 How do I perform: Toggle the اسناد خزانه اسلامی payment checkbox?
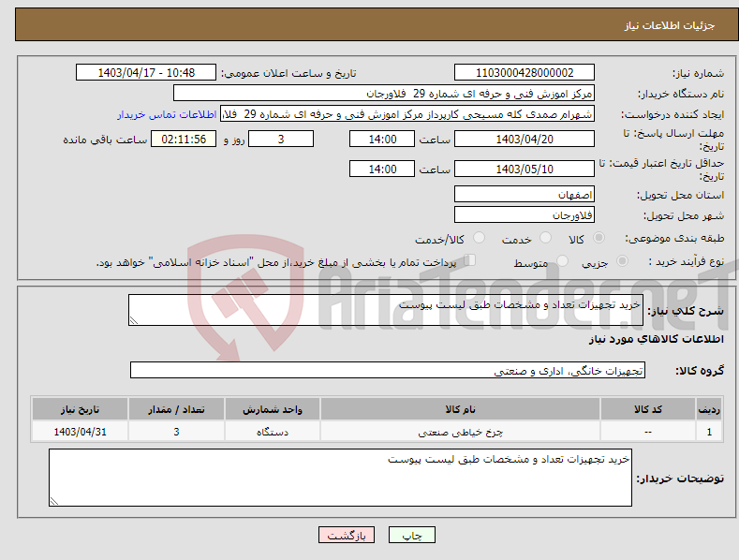(x=470, y=260)
